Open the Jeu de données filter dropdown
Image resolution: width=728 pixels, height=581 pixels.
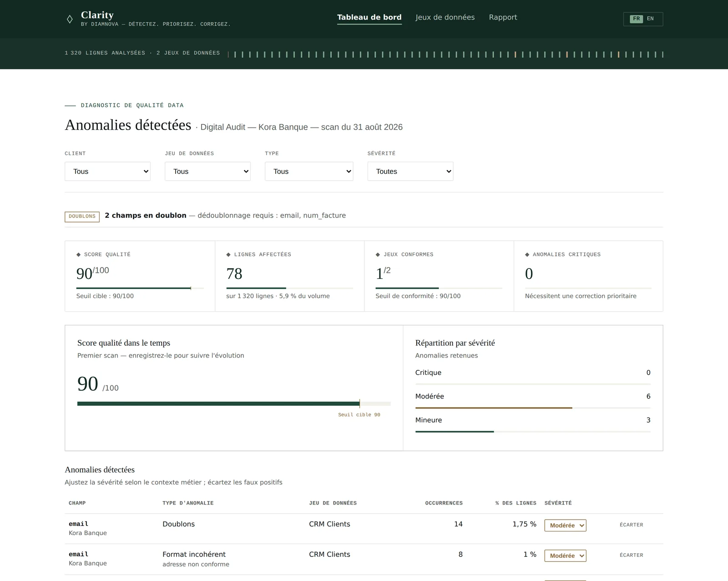click(x=207, y=172)
